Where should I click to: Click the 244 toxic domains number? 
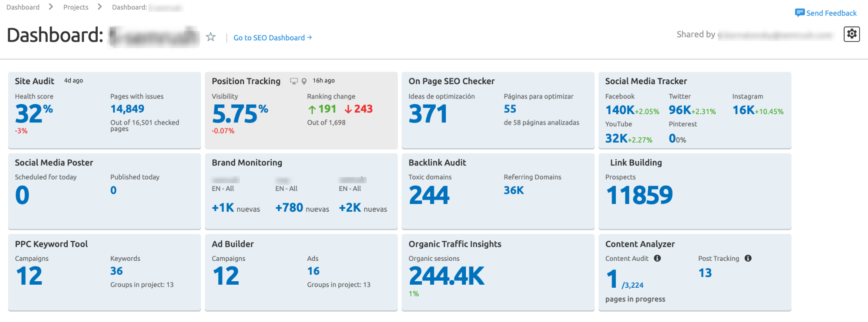click(429, 195)
